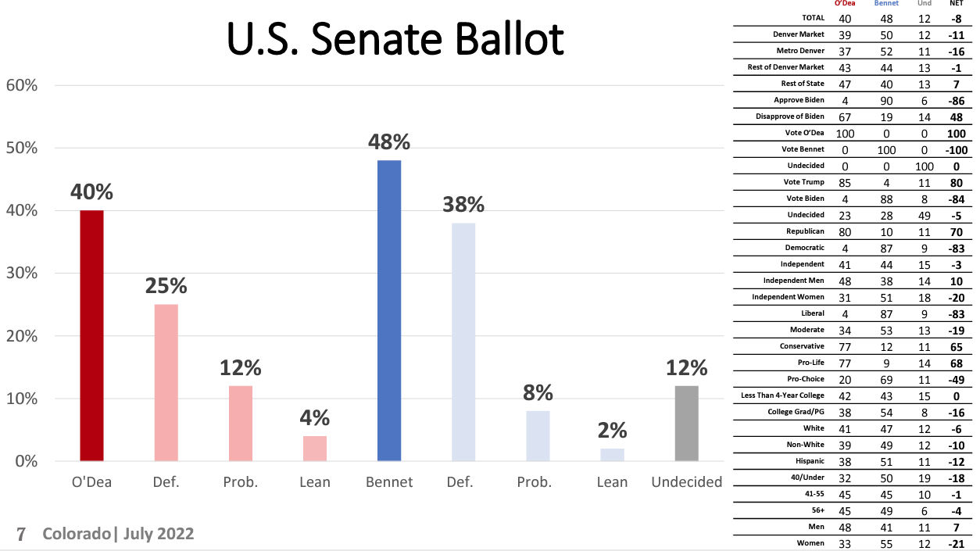Click the light blue 38% Def. bar
This screenshot has width=980, height=551.
tap(463, 342)
